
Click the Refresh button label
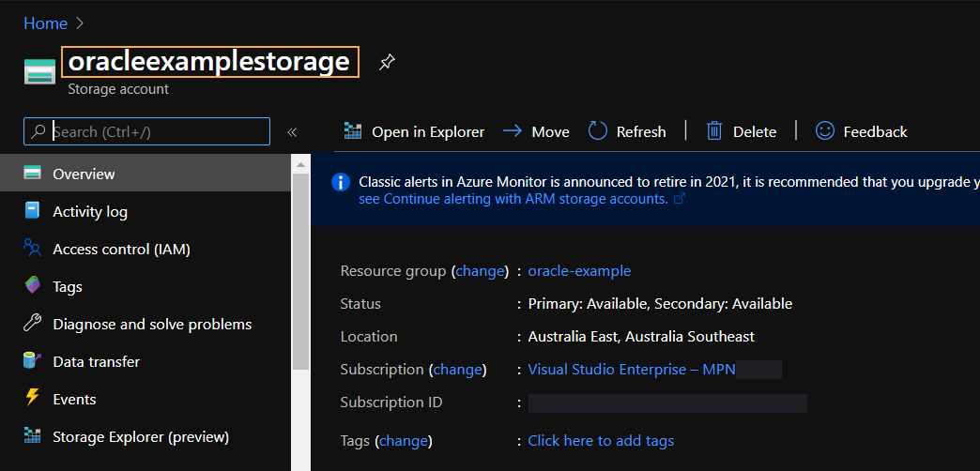(641, 131)
